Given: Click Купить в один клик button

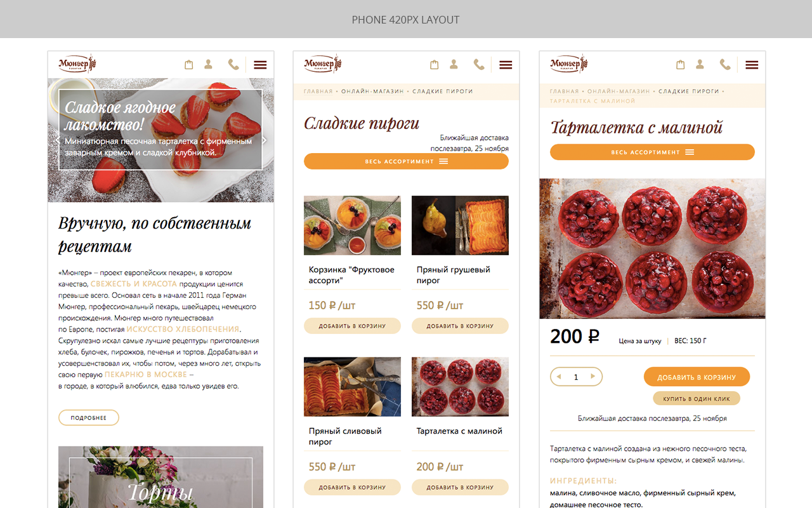Looking at the screenshot, I should tap(697, 399).
